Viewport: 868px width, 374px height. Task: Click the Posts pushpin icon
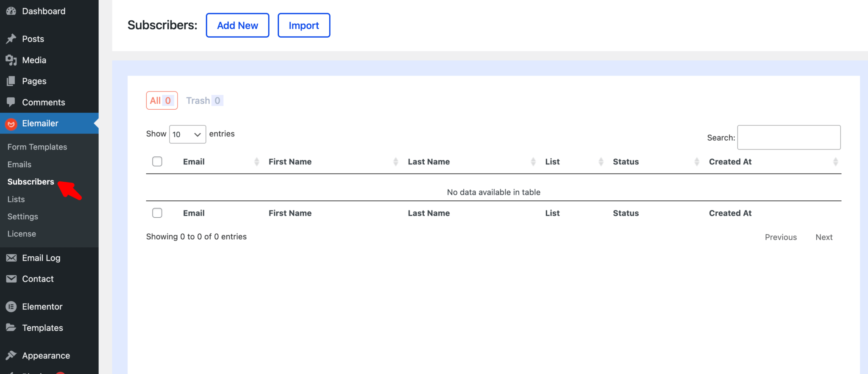tap(11, 39)
